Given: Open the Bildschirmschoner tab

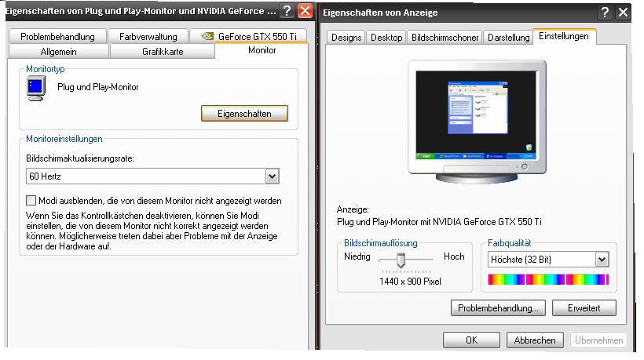Looking at the screenshot, I should click(x=445, y=38).
